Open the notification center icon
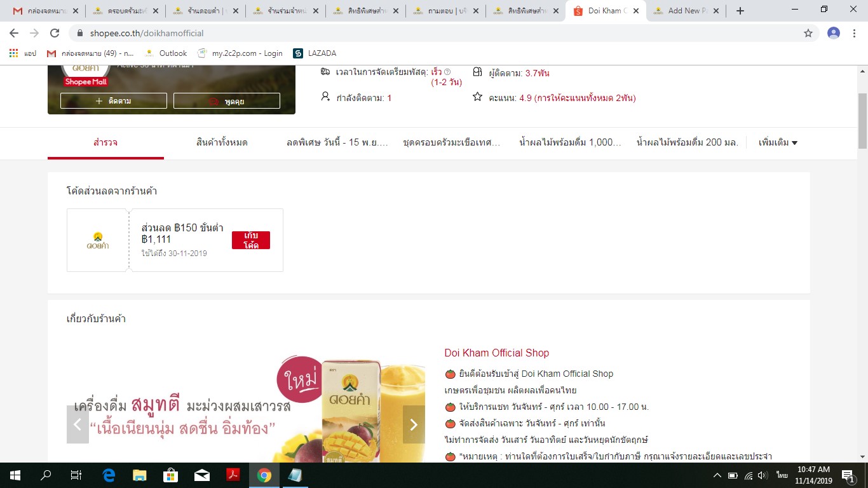 [x=848, y=475]
